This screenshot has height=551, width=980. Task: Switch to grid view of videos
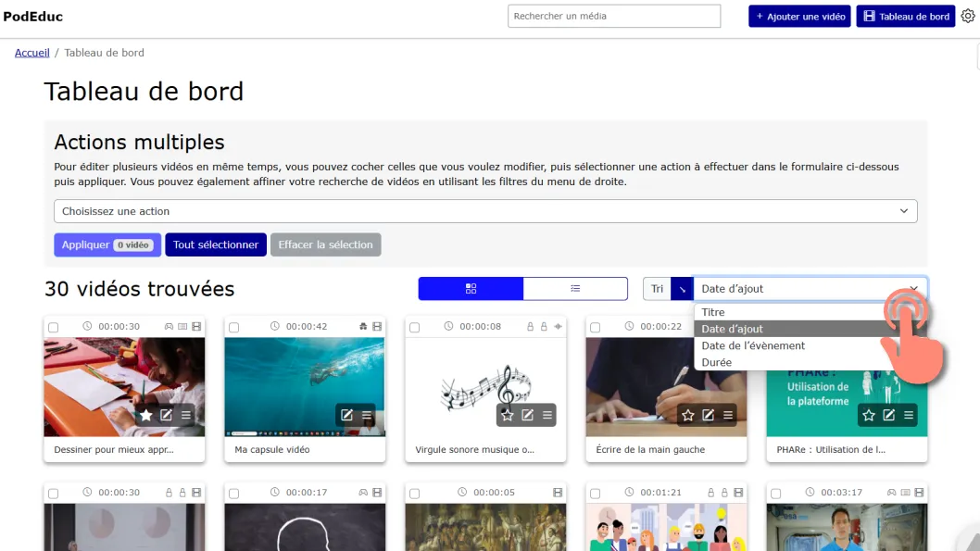(471, 289)
